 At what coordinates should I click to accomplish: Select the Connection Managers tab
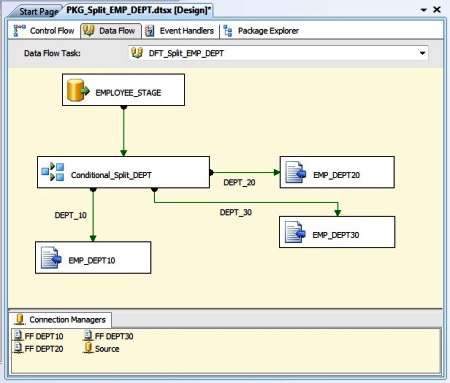[60, 320]
